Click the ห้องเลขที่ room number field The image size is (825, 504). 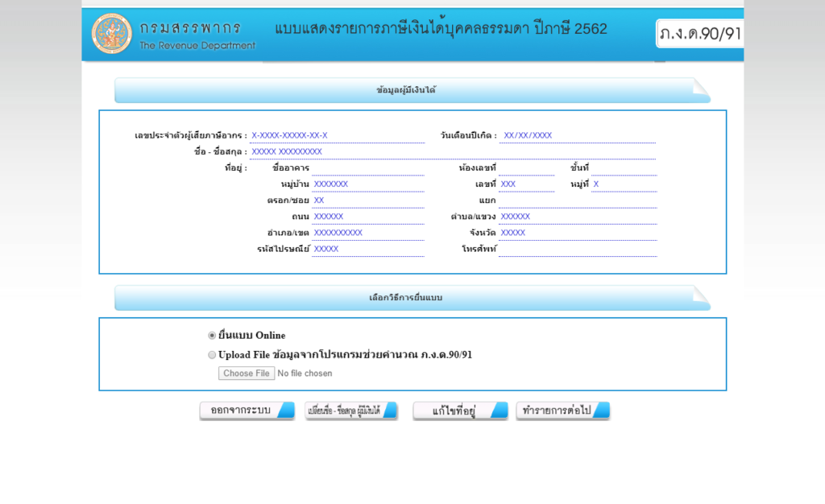point(527,168)
